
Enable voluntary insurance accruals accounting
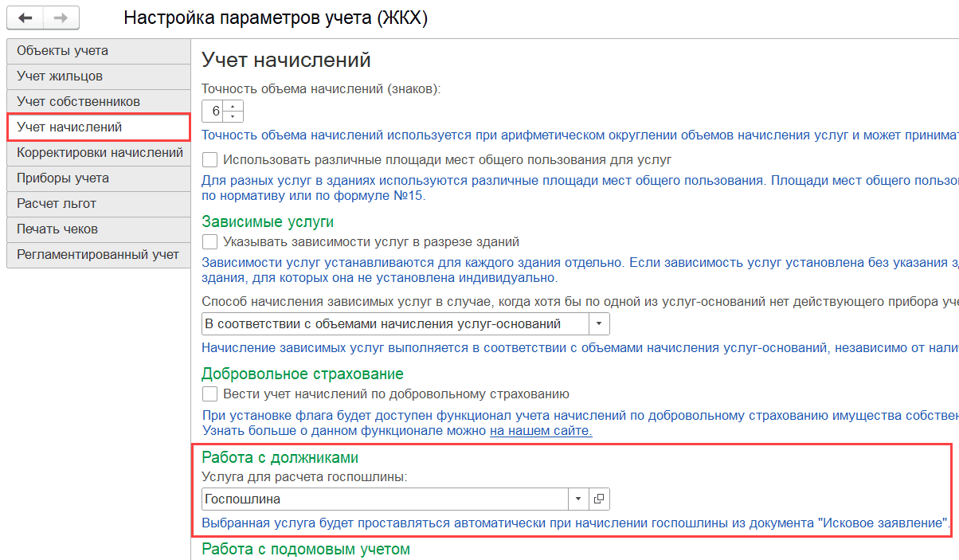[210, 394]
